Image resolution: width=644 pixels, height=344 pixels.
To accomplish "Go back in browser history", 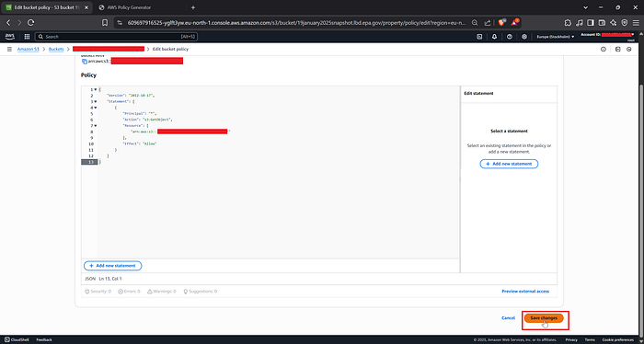I will 8,23.
